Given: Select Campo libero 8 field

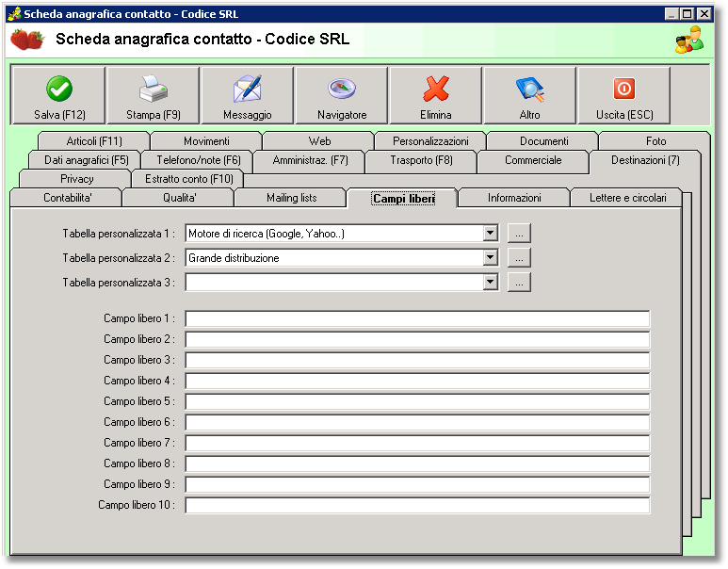Looking at the screenshot, I should (x=417, y=463).
